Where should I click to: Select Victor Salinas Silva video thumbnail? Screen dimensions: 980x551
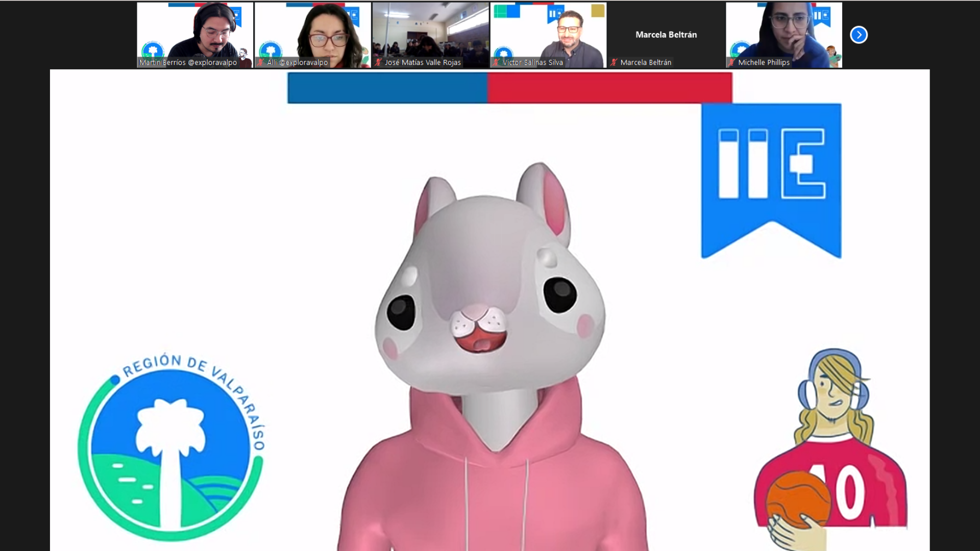(549, 35)
